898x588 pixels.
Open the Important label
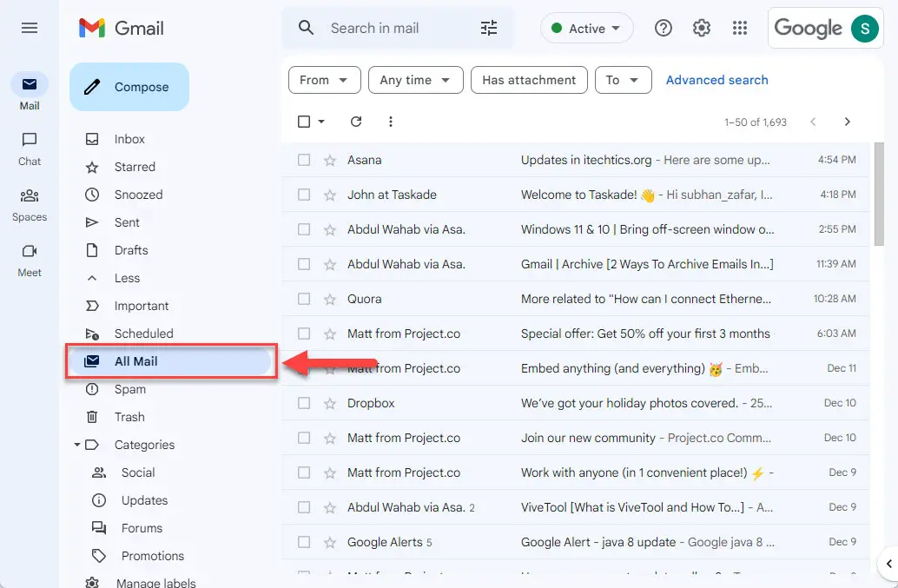click(x=142, y=306)
